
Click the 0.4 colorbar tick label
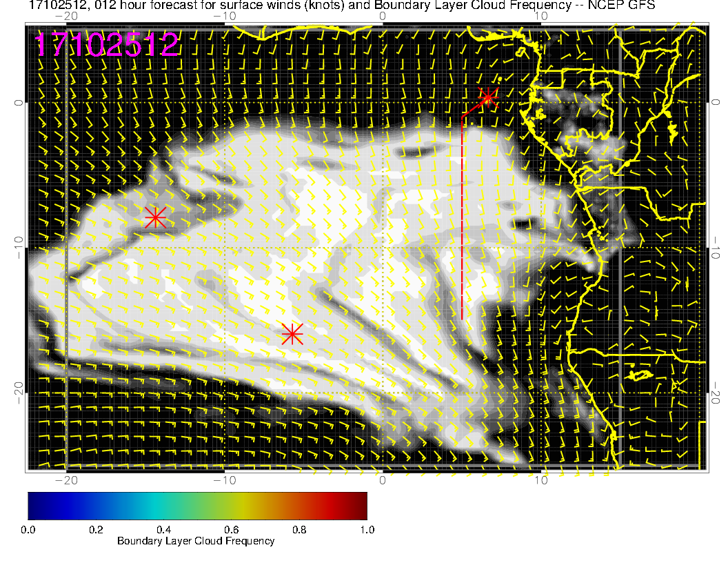coord(163,530)
